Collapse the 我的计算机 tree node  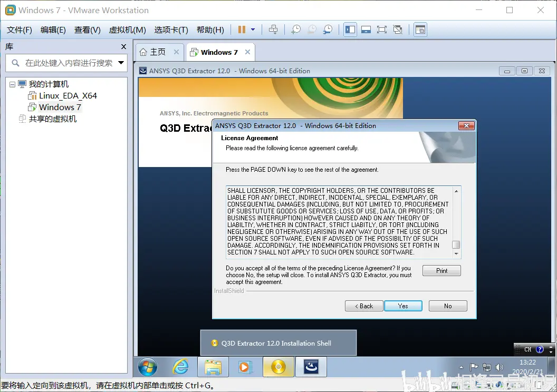tap(13, 84)
